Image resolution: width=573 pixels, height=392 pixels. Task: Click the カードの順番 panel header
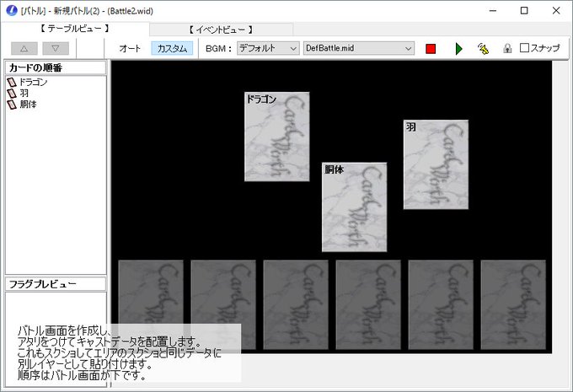click(x=56, y=67)
